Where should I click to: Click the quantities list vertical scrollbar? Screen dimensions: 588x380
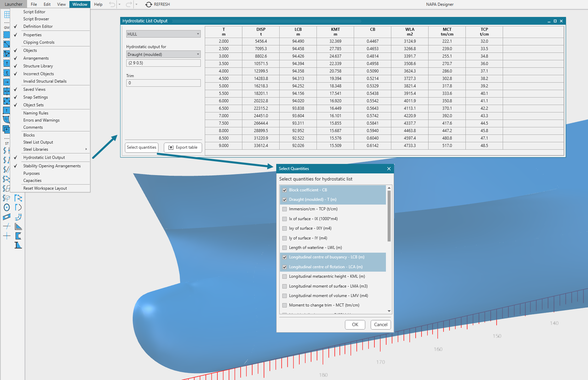(389, 217)
